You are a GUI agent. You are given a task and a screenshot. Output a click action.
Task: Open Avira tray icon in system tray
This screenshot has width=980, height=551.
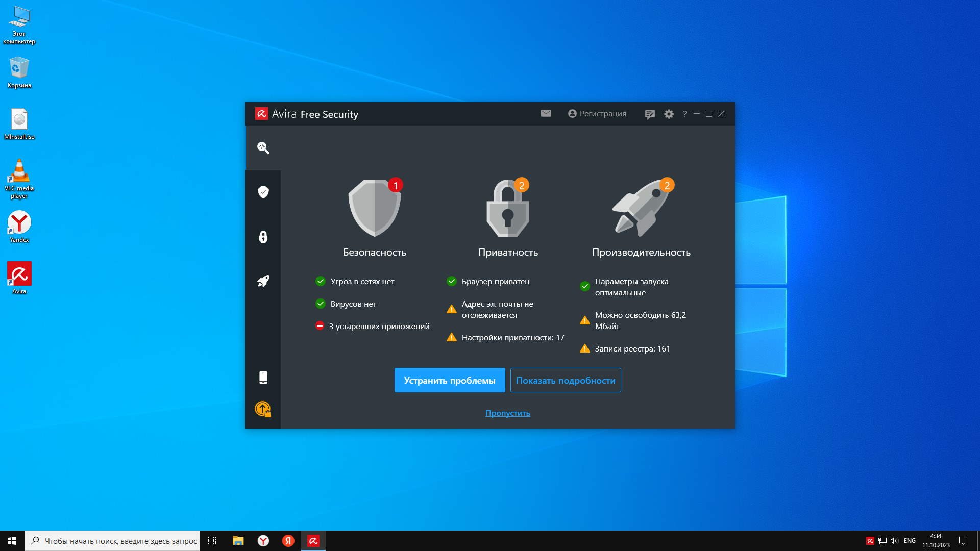(870, 541)
